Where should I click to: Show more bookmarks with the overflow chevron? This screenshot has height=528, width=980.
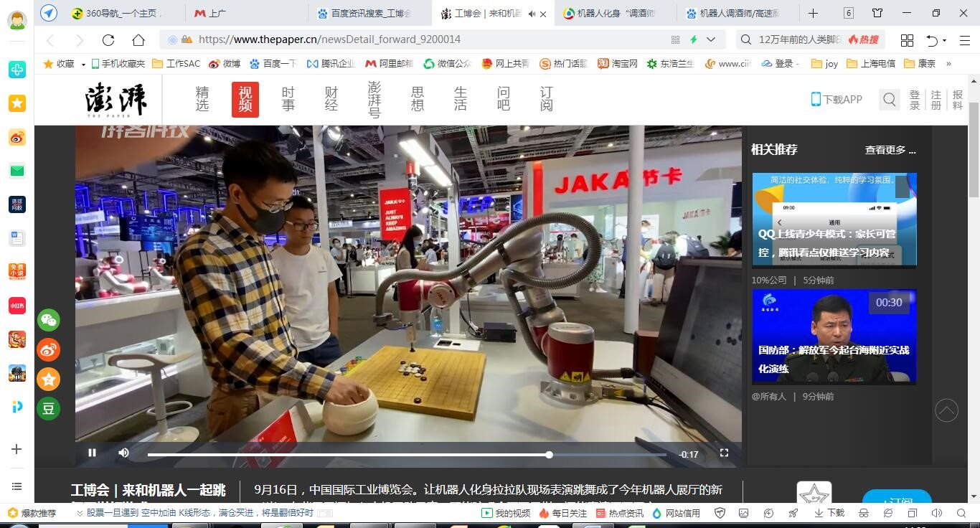pos(949,64)
